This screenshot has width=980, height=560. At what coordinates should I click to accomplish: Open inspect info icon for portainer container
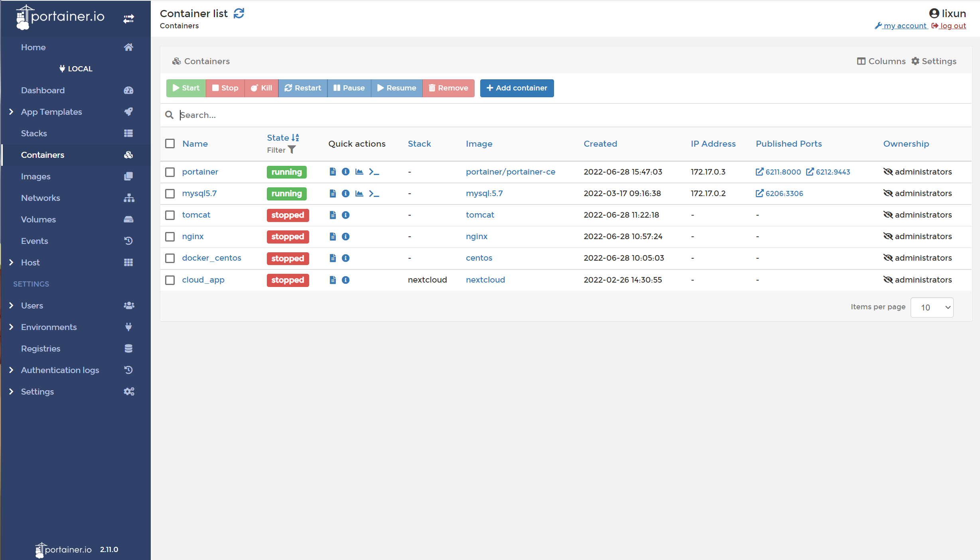(x=346, y=172)
